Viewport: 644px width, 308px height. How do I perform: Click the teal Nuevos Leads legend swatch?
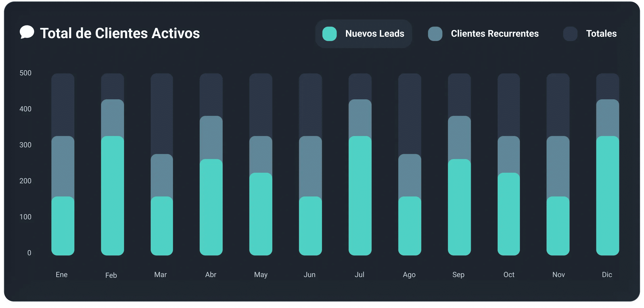(329, 34)
